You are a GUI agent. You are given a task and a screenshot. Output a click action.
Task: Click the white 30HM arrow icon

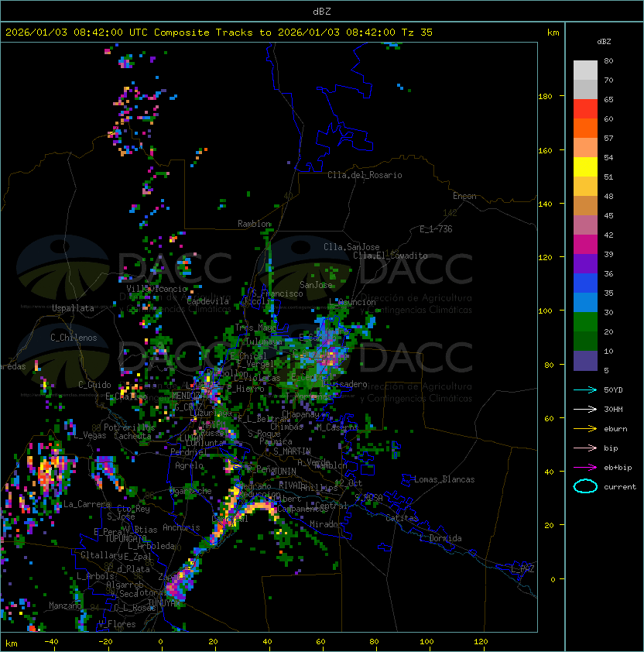tap(585, 409)
